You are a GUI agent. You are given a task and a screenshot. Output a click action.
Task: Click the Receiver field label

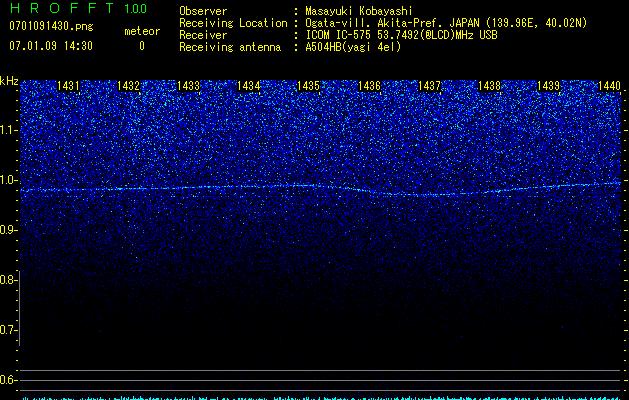[x=203, y=35]
